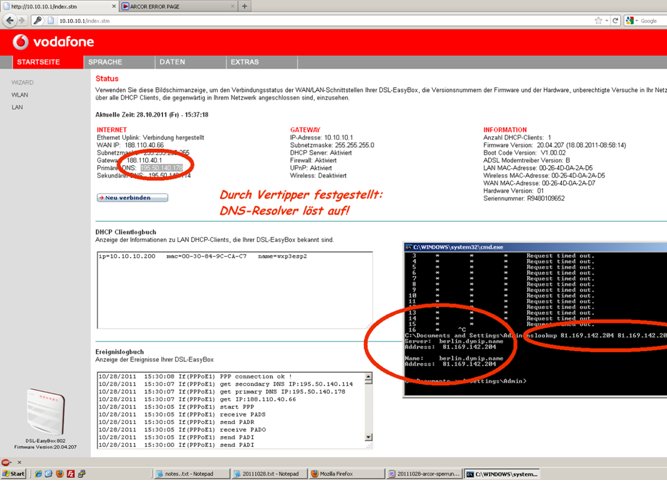Click the Vodafone logo
This screenshot has height=481, width=667.
(53, 42)
